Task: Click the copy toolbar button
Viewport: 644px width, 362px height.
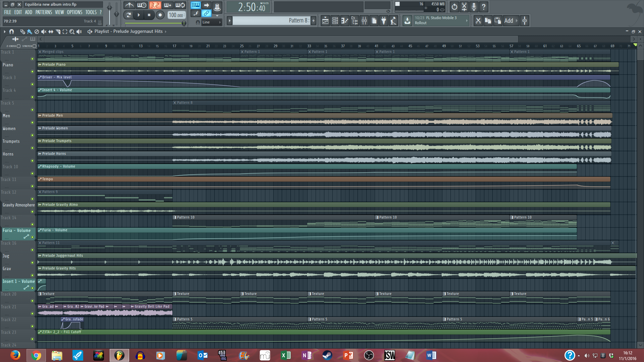Action: coord(488,21)
